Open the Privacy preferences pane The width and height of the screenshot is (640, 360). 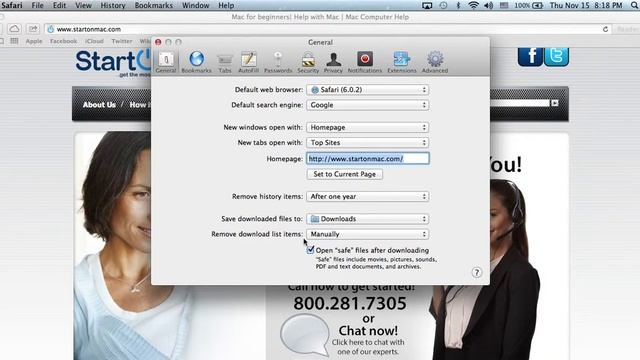click(333, 62)
